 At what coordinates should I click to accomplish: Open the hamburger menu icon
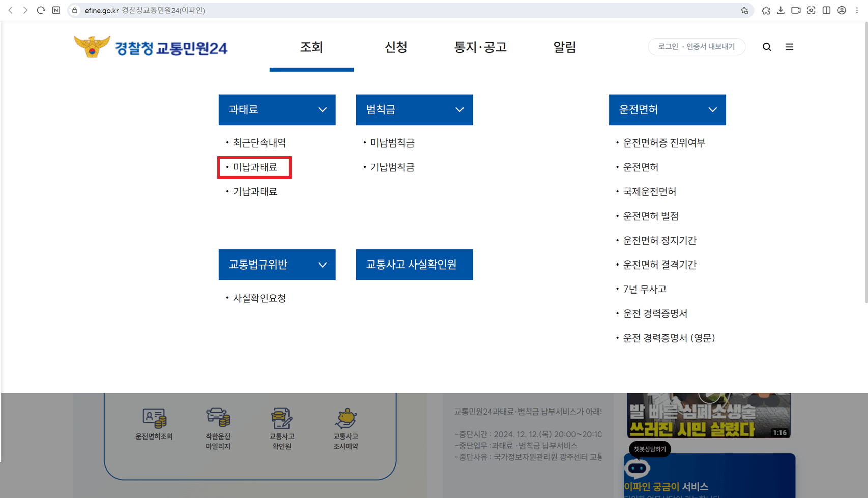789,47
